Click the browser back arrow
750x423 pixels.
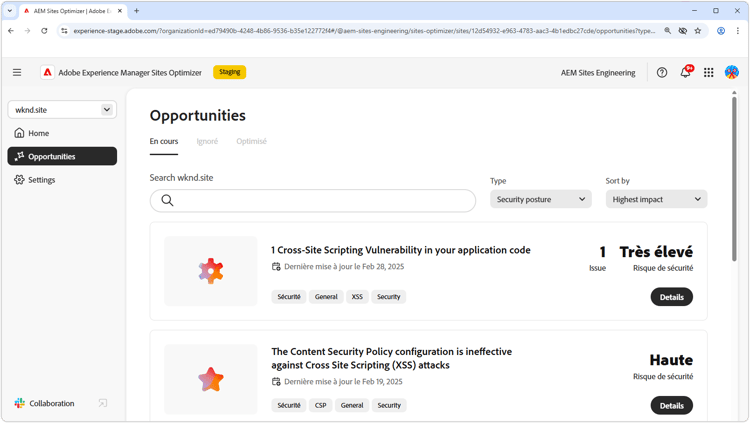[x=11, y=31]
